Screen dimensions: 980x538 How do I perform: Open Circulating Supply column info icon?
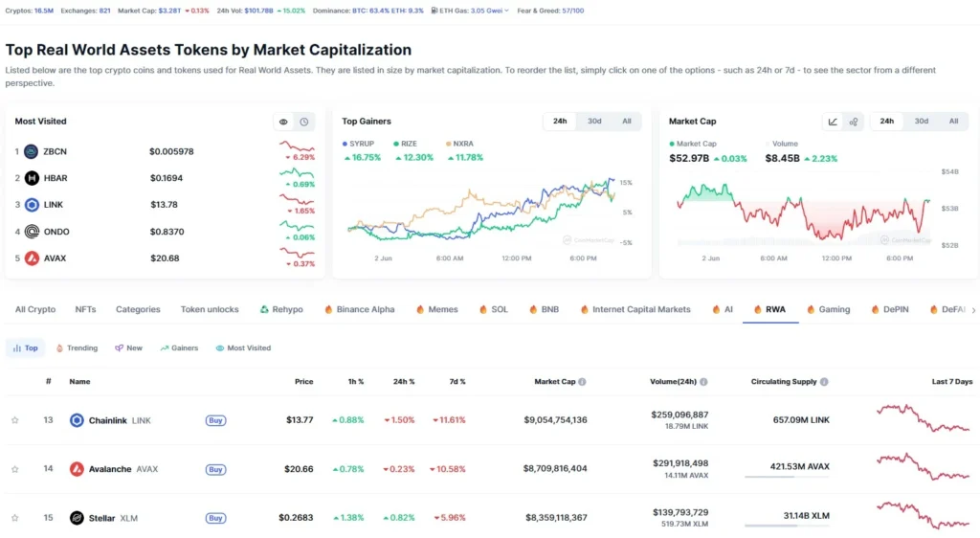coord(824,382)
